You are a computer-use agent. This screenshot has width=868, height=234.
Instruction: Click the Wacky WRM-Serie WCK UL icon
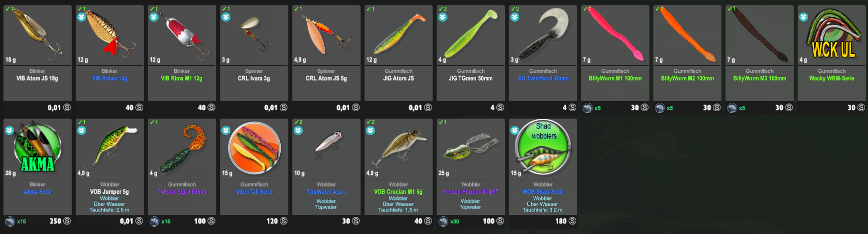coord(833,34)
